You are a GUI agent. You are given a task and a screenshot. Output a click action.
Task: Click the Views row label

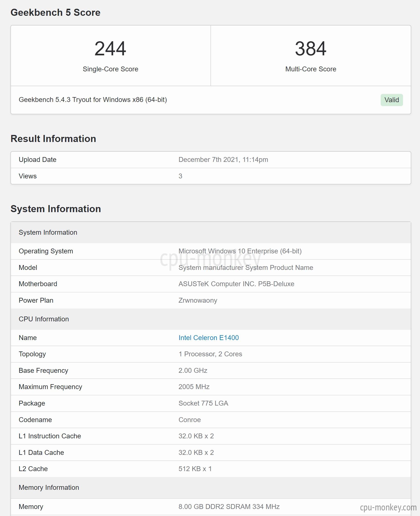coord(28,176)
